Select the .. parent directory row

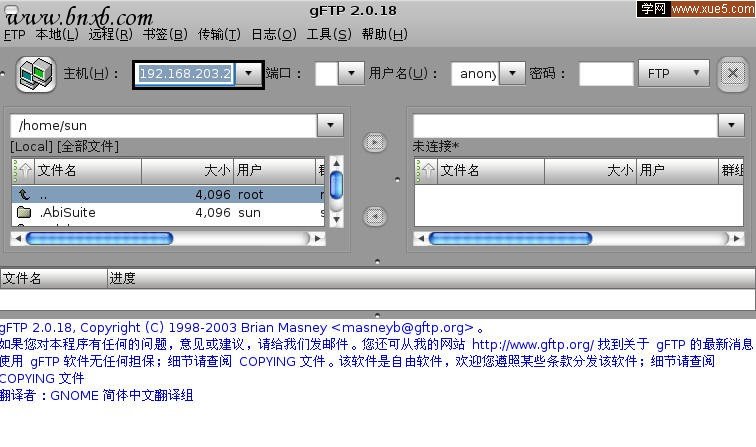pos(168,194)
